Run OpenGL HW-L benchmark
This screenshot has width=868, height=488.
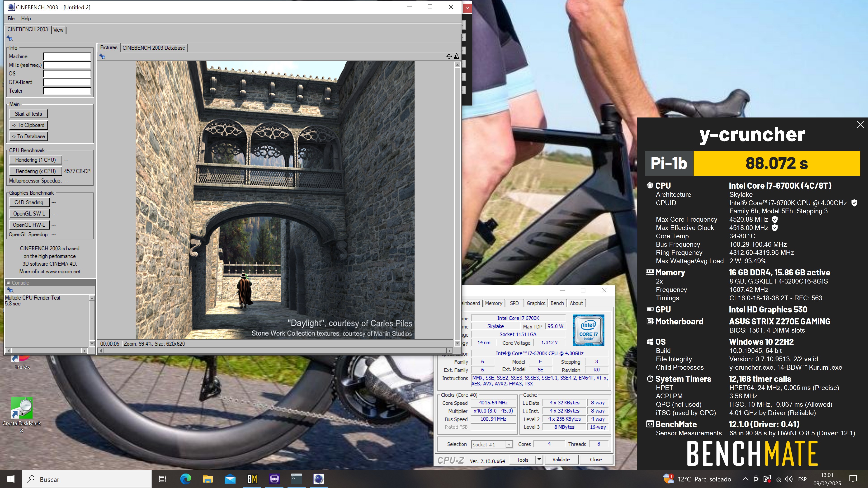29,225
